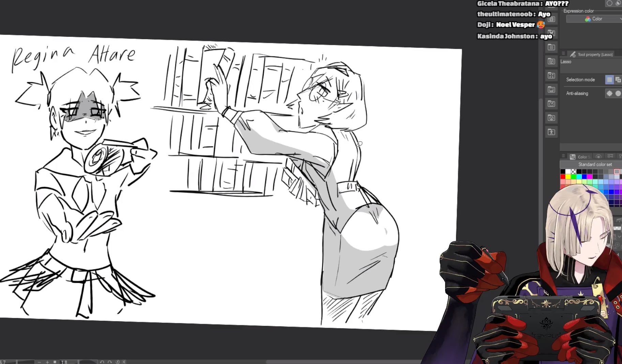Collapse bottom bar with left chevron

coord(124,362)
